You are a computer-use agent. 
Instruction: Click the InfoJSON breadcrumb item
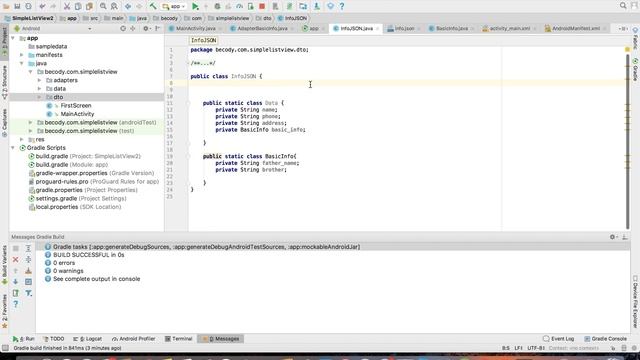click(x=292, y=18)
